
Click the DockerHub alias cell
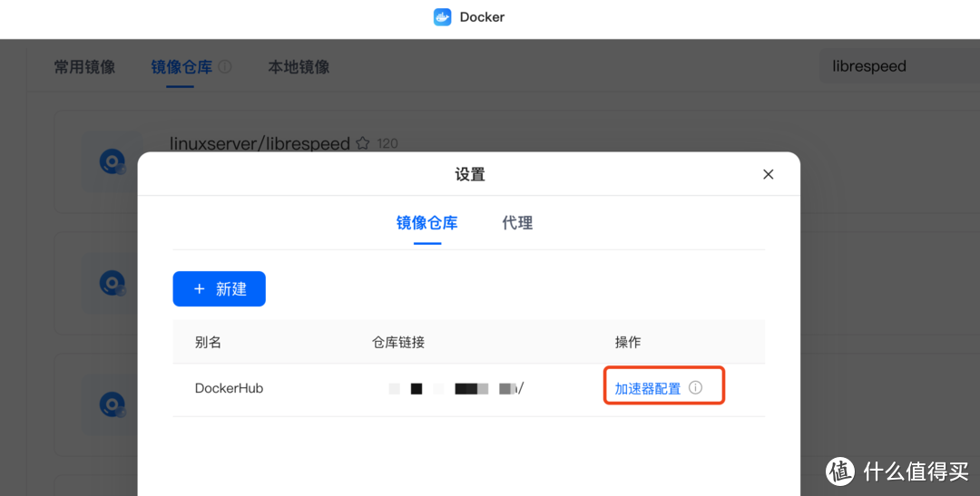click(x=229, y=388)
